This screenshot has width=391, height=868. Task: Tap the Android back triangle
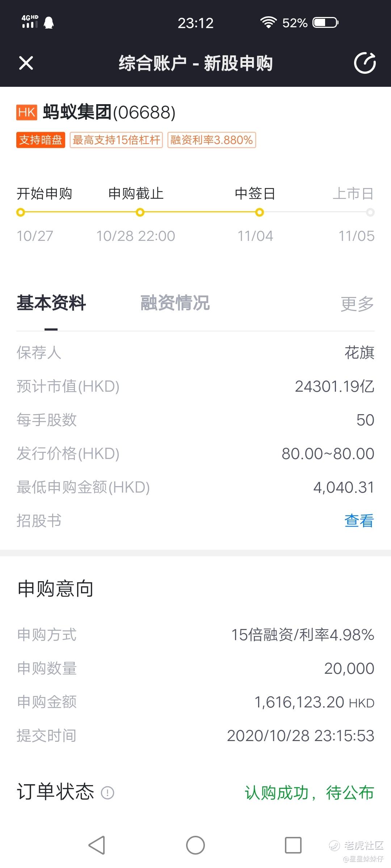(x=97, y=845)
